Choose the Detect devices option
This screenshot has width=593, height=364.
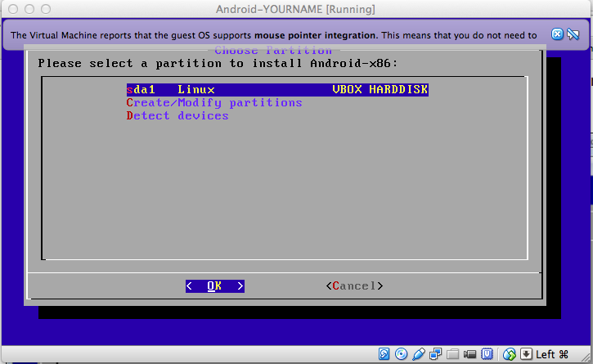pos(177,116)
